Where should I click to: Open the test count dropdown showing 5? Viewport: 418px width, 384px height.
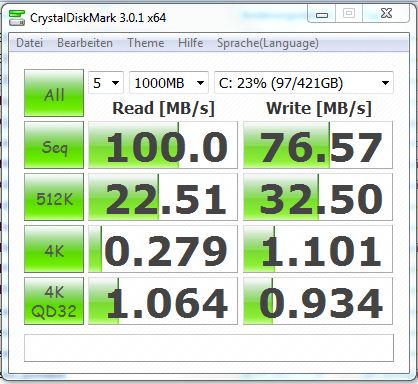[106, 83]
